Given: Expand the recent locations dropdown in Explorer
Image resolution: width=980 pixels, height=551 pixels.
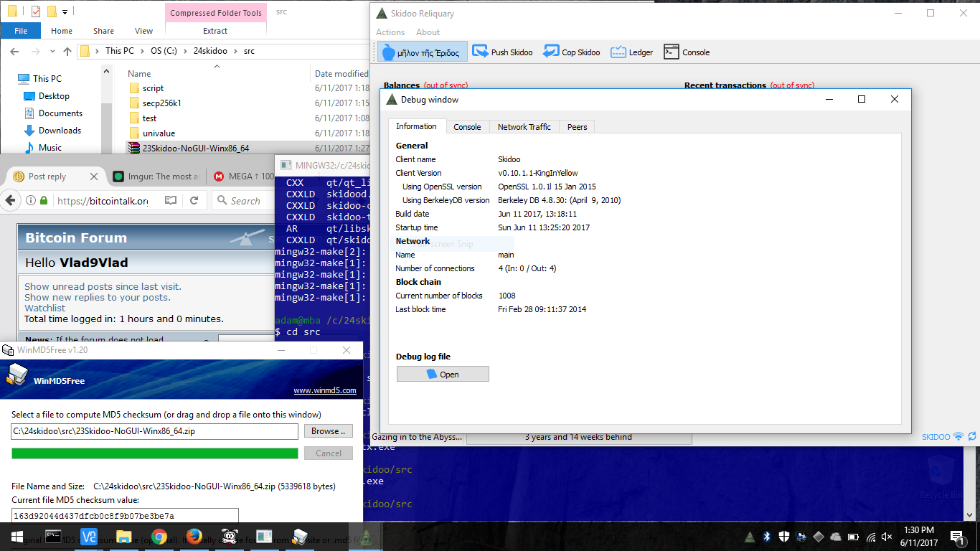Looking at the screenshot, I should 52,52.
